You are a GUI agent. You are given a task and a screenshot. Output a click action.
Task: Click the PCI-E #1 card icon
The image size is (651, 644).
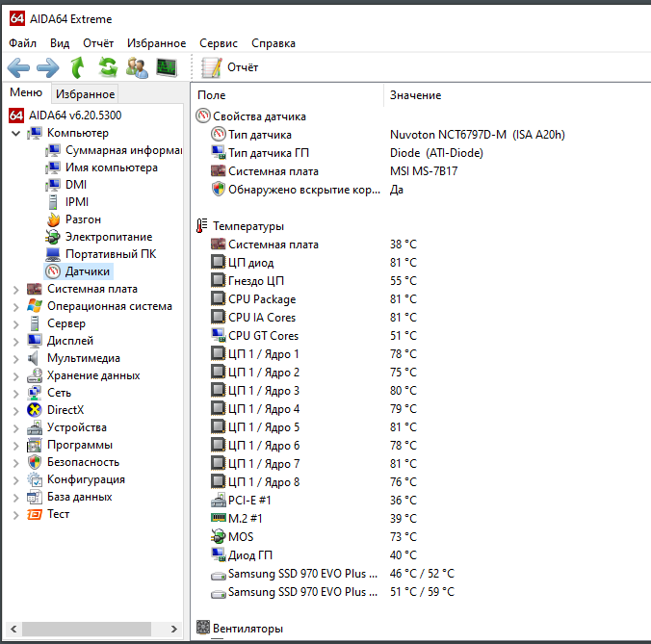tap(219, 501)
